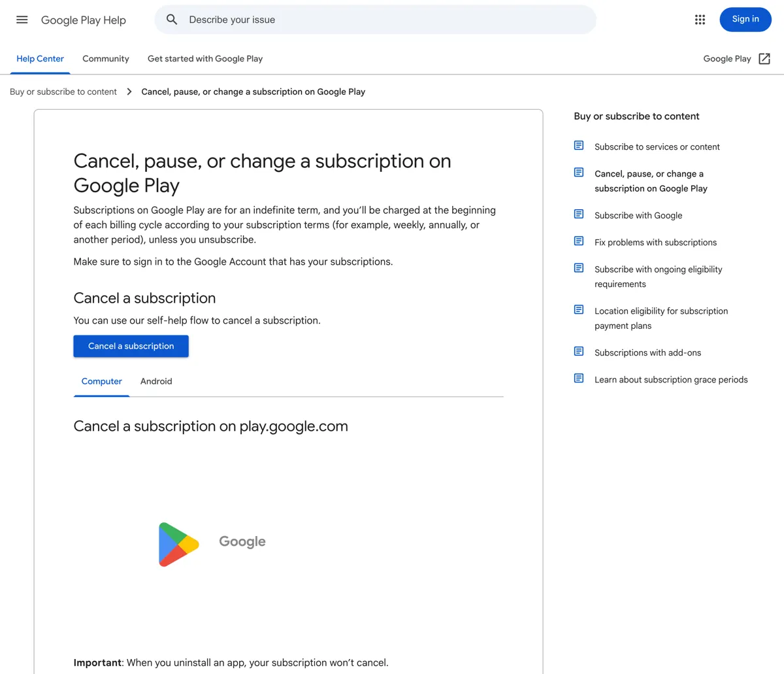Click the Google wordmark in the video

[x=242, y=542]
